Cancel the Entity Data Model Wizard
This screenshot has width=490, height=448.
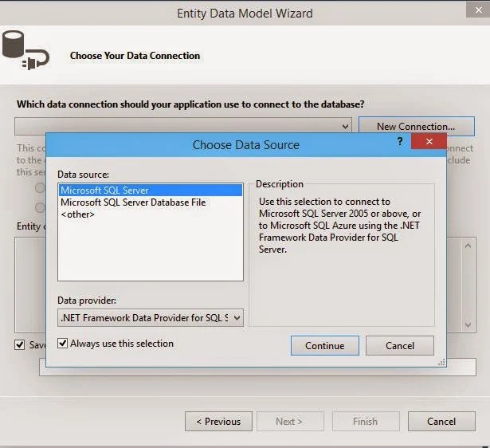pos(441,422)
